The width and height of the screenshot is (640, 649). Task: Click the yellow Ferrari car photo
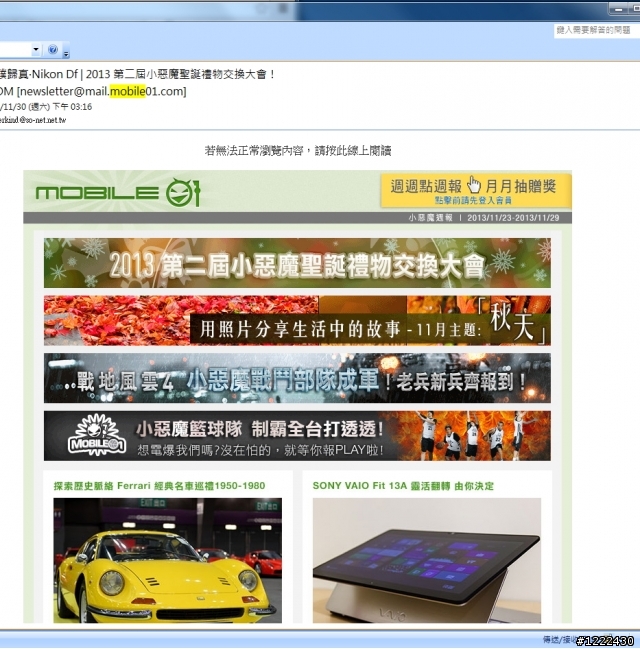click(168, 560)
